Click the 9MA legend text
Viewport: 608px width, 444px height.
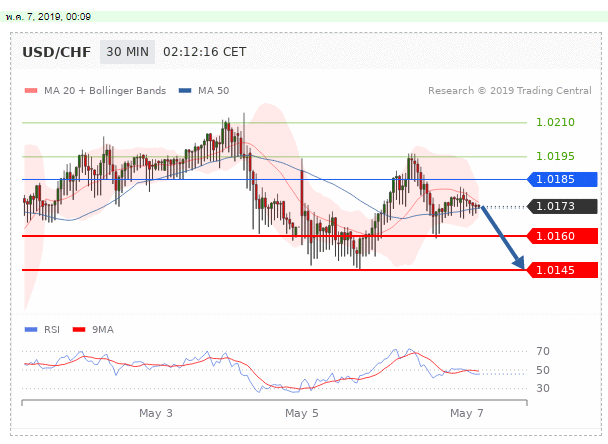(x=103, y=330)
